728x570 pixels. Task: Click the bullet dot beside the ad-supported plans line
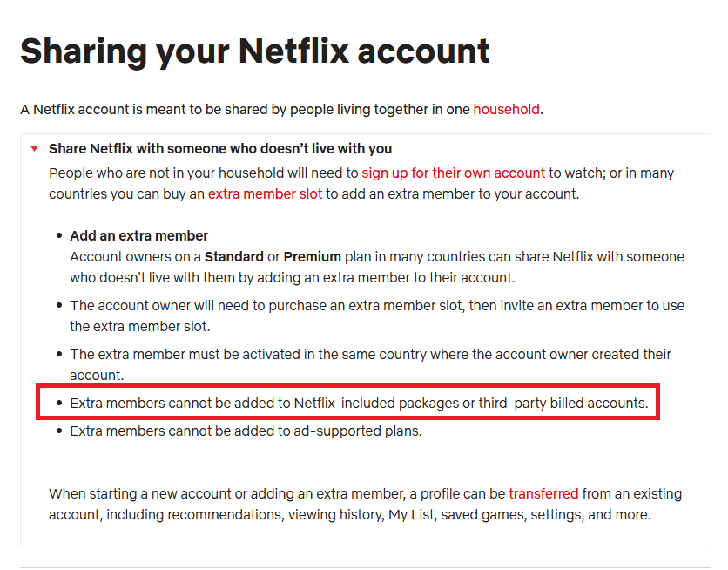click(x=59, y=431)
